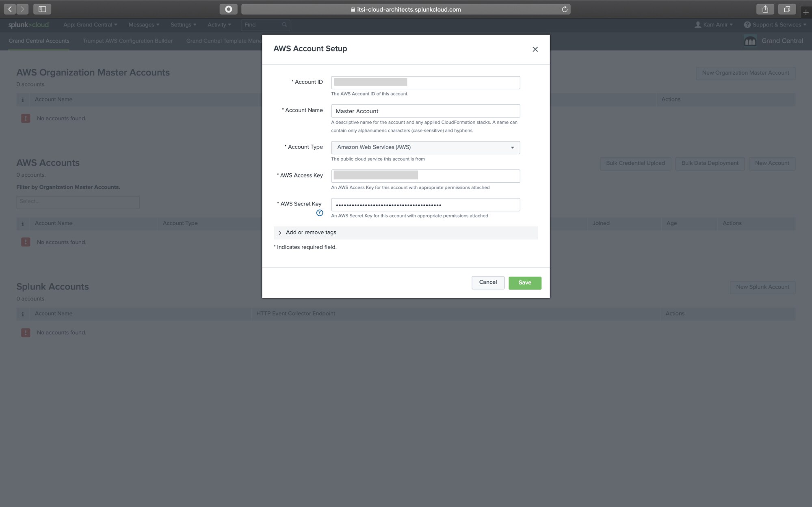812x507 pixels.
Task: Click the Age column header
Action: [671, 223]
